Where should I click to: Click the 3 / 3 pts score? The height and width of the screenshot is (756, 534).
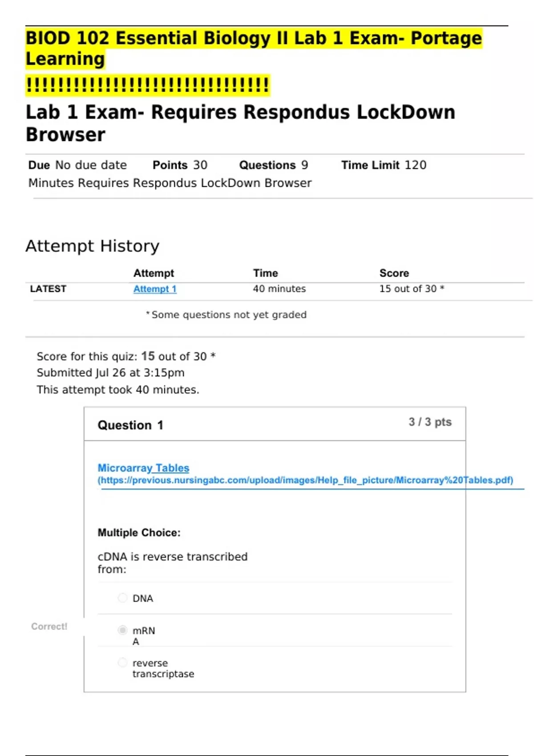430,422
